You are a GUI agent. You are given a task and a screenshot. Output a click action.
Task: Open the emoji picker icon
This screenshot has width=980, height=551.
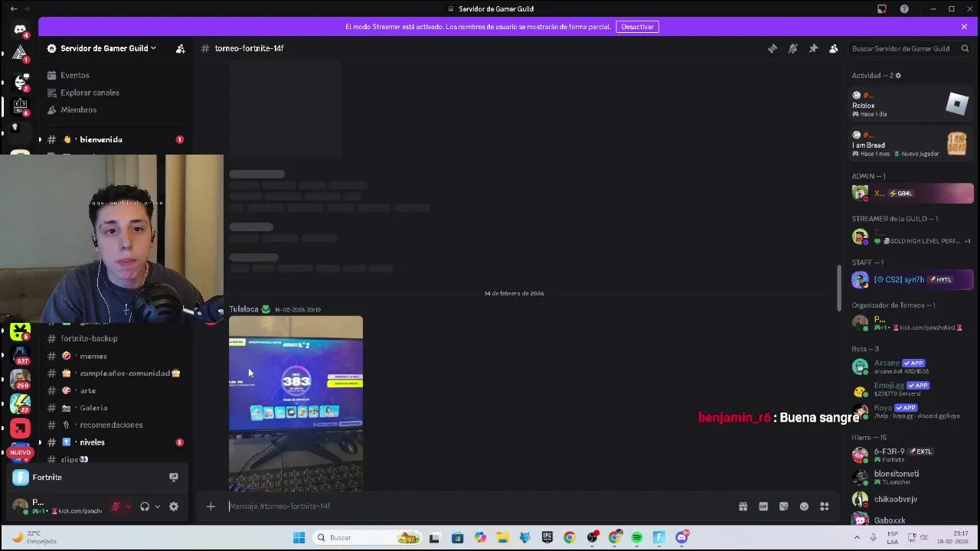804,506
